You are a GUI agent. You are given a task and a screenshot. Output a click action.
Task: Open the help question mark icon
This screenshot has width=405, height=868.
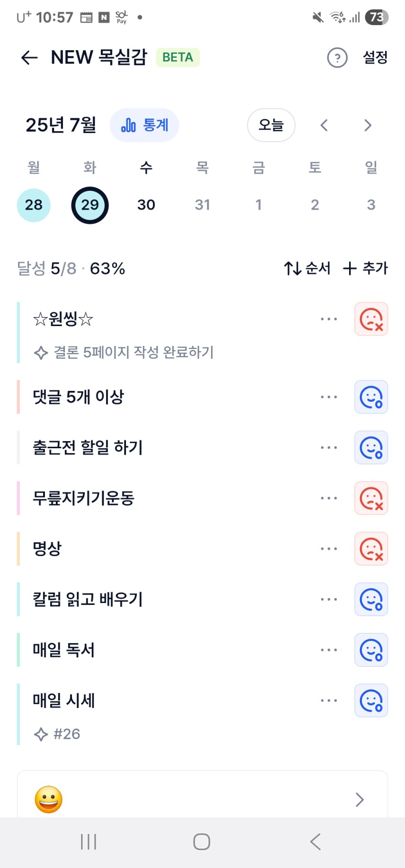pos(337,58)
